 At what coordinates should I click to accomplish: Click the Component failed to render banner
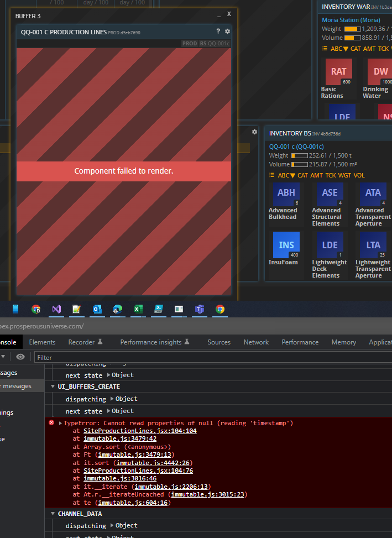(124, 171)
